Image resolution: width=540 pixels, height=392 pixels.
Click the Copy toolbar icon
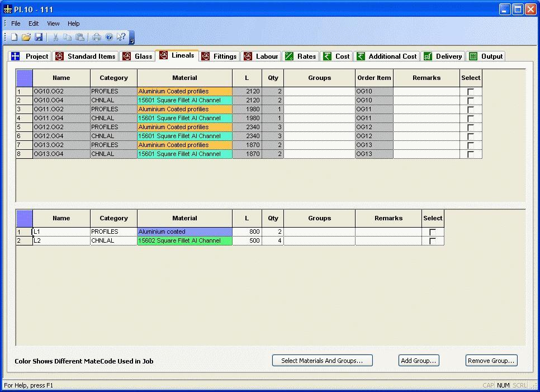[x=67, y=37]
